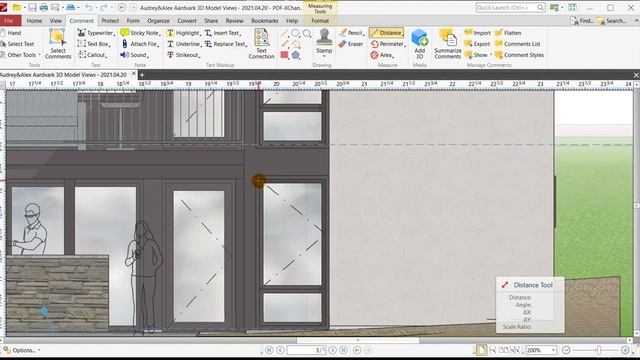Select the Oval drawing tool

coord(296,33)
